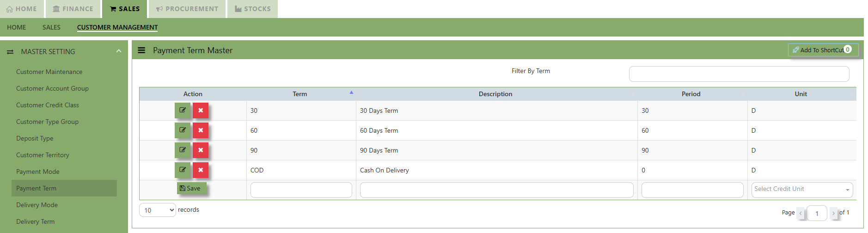Viewport: 868px width, 233px height.
Task: Open Customer Credit Class in sidebar
Action: pyautogui.click(x=48, y=105)
